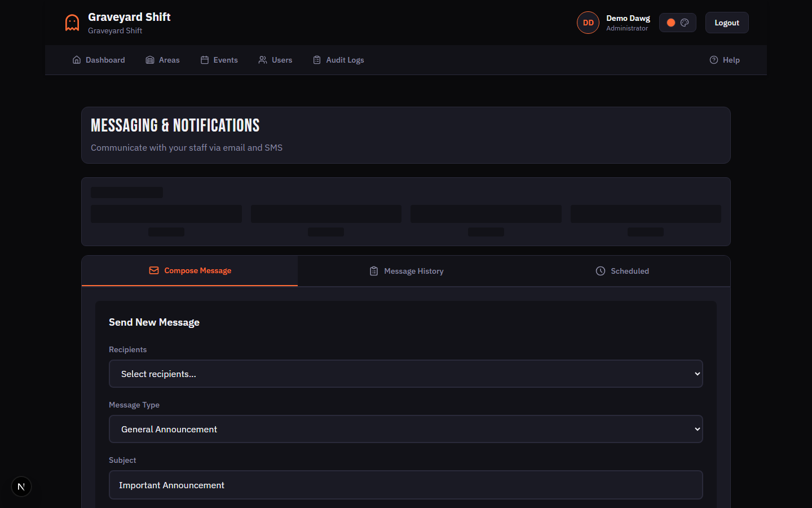This screenshot has width=812, height=508.
Task: Click the orange theme color dot
Action: pyautogui.click(x=671, y=23)
